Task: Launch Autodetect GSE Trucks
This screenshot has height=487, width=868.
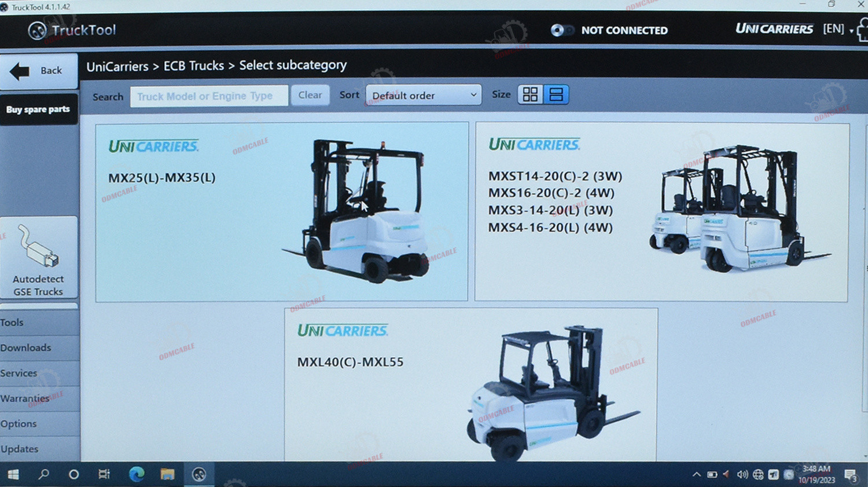Action: point(39,258)
